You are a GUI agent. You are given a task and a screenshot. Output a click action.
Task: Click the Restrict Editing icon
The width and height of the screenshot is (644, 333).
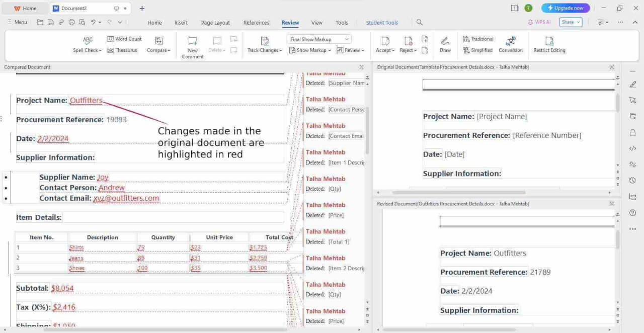click(549, 44)
